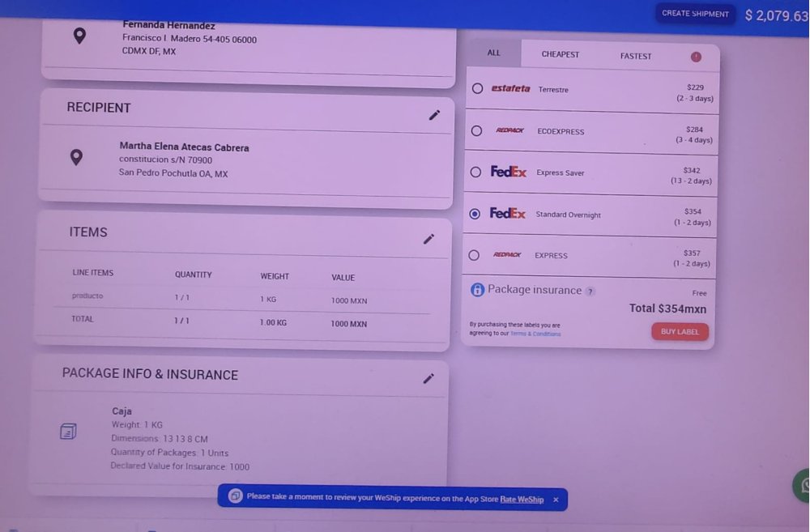Switch to the Fastest rates tab
This screenshot has width=810, height=532.
tap(635, 56)
